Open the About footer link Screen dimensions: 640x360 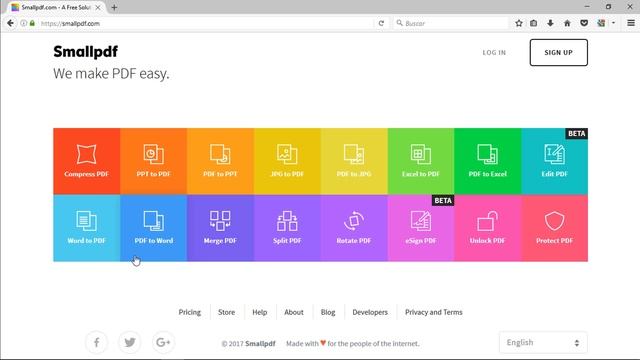click(294, 312)
